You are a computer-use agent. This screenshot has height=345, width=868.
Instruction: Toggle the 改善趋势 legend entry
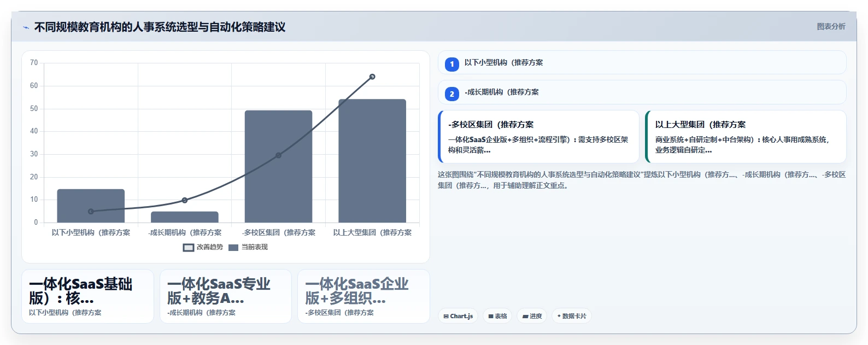point(203,247)
